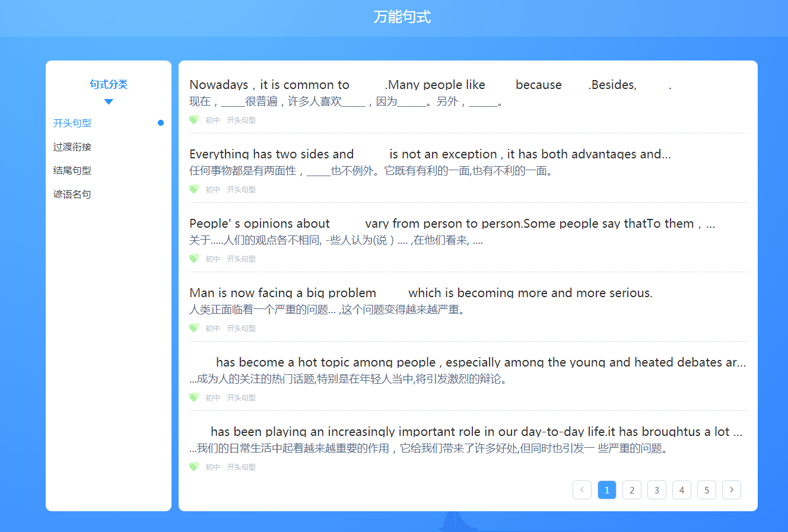Click the tag icon under the Everything sentence
Image resolution: width=788 pixels, height=532 pixels.
click(193, 189)
